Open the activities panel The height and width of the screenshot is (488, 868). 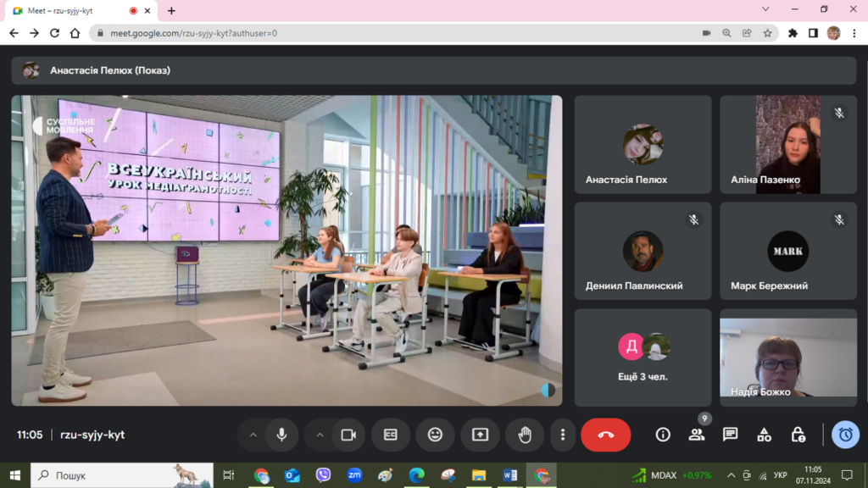pyautogui.click(x=764, y=435)
